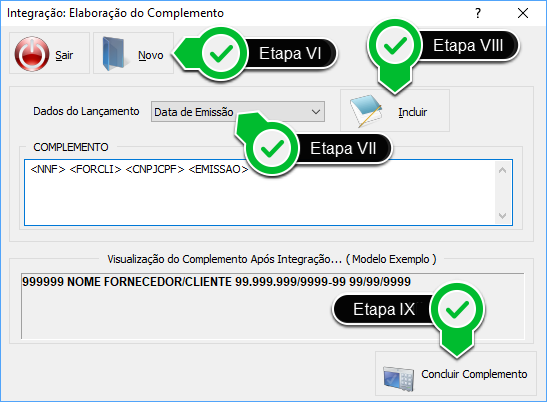This screenshot has width=547, height=402.
Task: Click the COMPLEMENTO scrollbar up arrow
Action: (502, 170)
